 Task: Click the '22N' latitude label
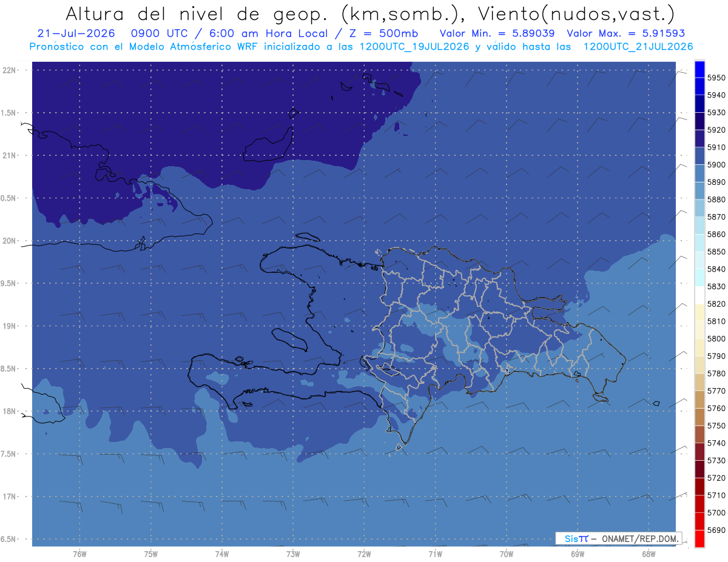(10, 70)
